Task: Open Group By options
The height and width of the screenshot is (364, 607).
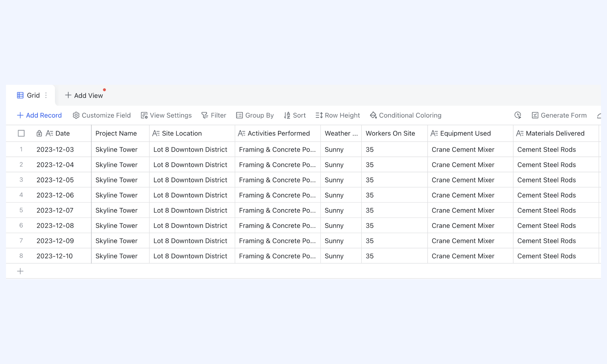Action: tap(255, 115)
